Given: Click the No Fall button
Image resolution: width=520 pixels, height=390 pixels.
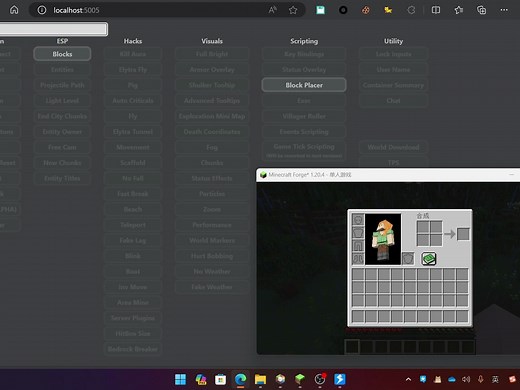Looking at the screenshot, I should [x=133, y=178].
